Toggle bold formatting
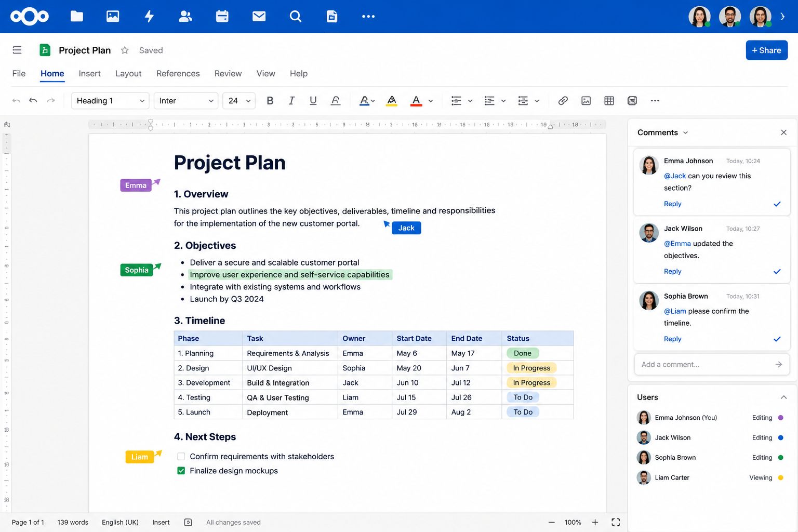This screenshot has width=798, height=532. tap(270, 101)
